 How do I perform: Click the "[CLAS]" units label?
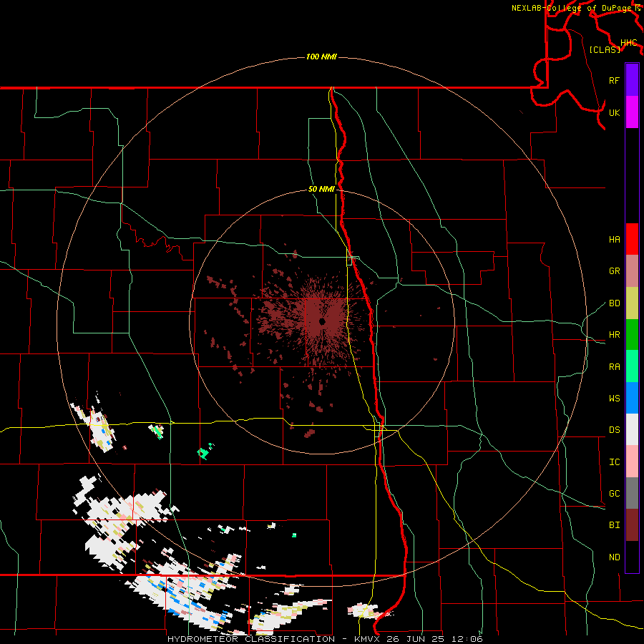tap(605, 49)
